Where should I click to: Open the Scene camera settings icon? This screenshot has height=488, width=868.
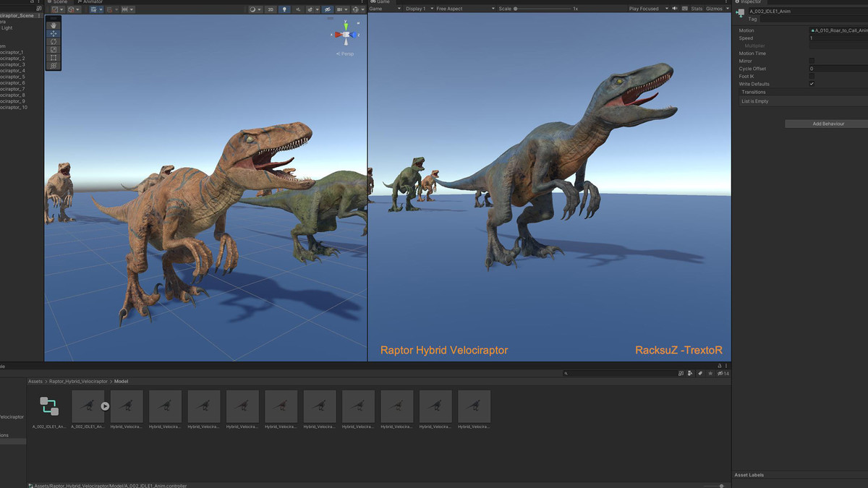point(341,9)
